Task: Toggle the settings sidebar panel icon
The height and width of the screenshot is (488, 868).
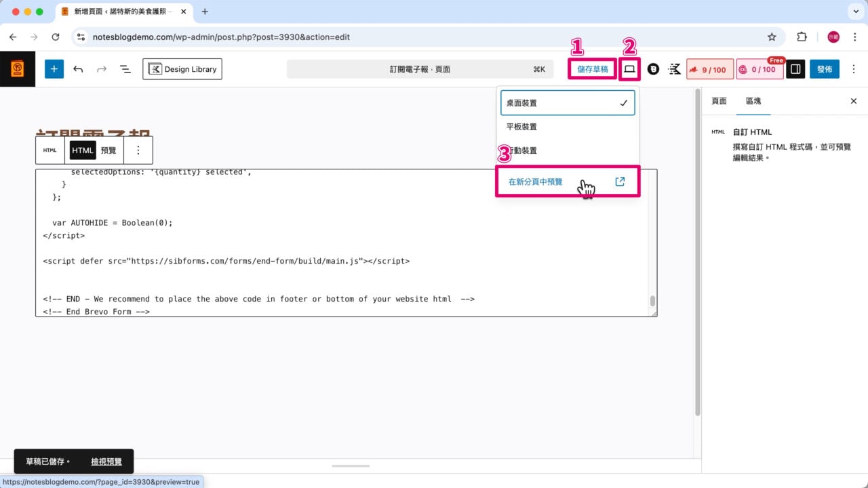Action: coord(795,69)
